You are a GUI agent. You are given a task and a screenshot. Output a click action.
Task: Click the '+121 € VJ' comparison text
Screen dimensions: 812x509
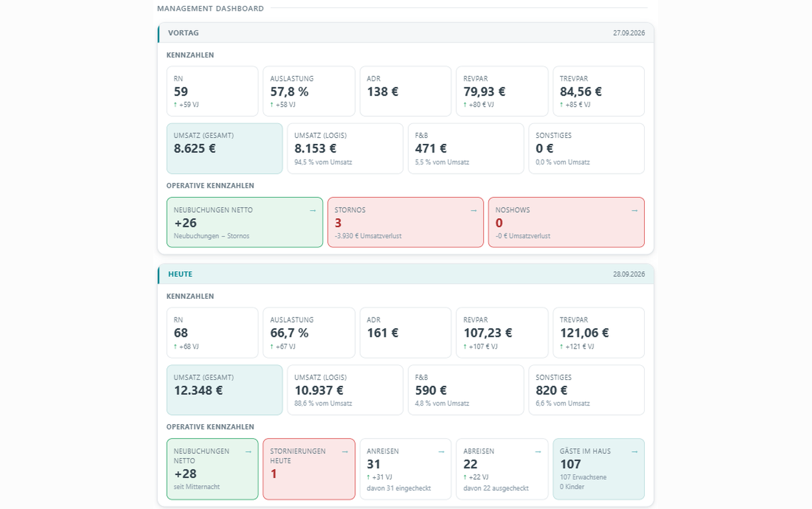click(x=579, y=346)
